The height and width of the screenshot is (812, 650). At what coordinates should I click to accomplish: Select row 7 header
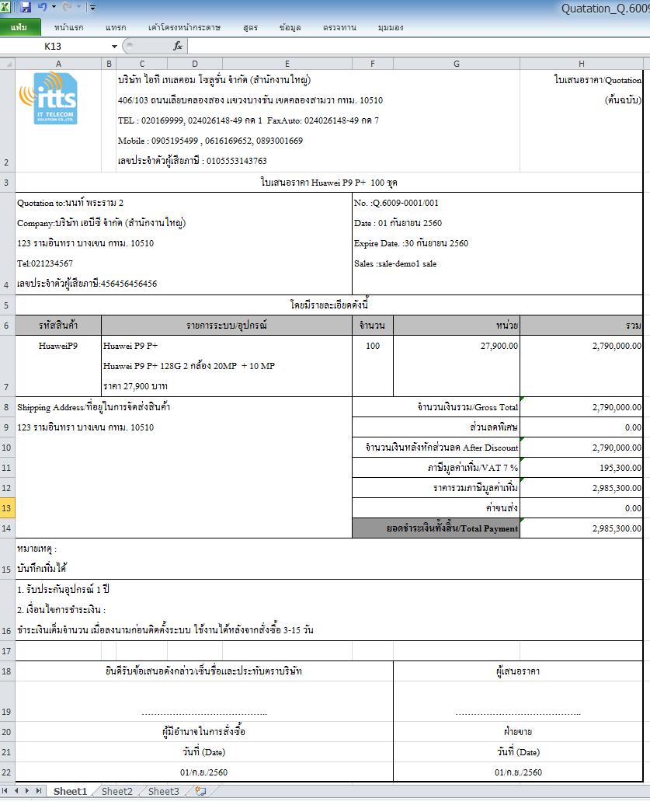[x=7, y=366]
